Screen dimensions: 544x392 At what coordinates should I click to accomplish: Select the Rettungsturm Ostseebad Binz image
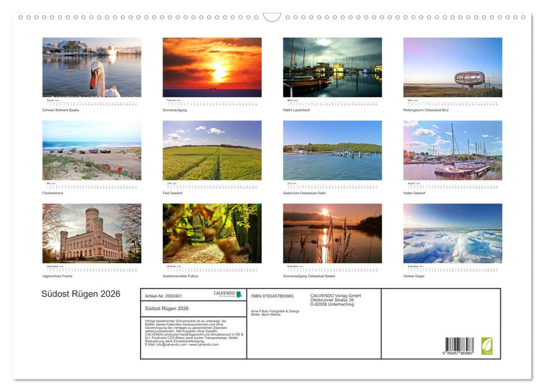click(452, 67)
